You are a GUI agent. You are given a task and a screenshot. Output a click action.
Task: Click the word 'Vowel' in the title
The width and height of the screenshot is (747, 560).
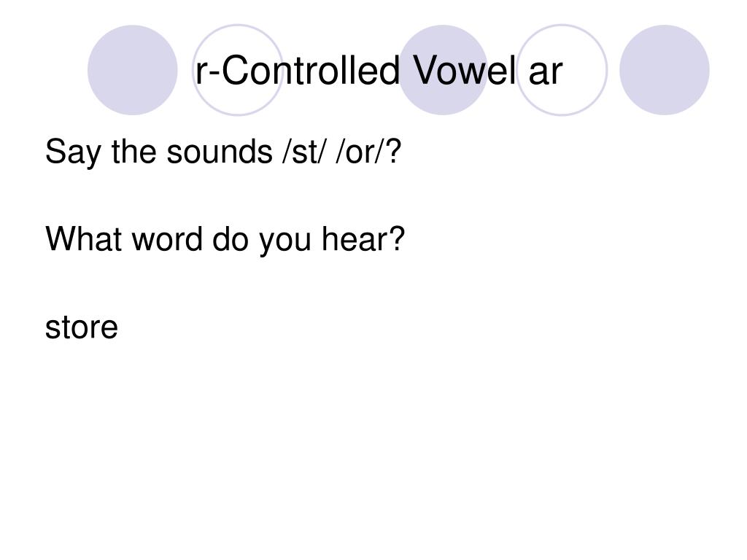click(x=464, y=71)
